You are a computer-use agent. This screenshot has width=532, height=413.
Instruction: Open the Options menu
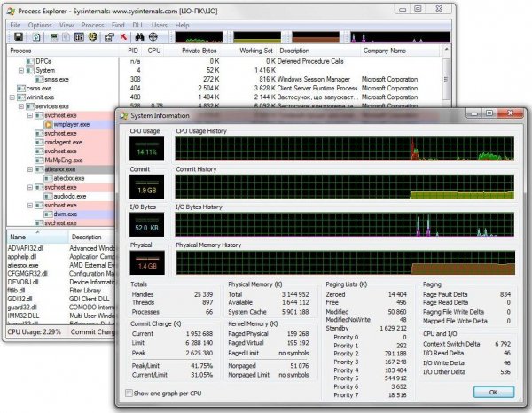pyautogui.click(x=40, y=25)
